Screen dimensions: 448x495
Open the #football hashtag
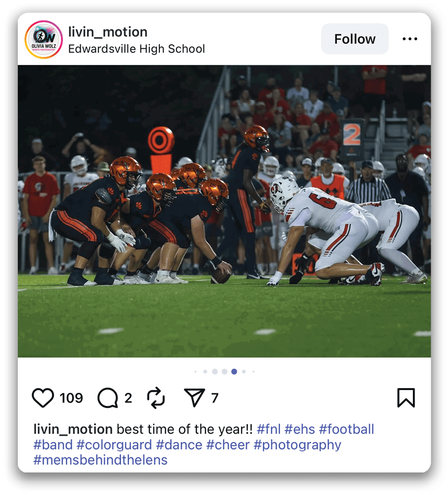(x=346, y=429)
